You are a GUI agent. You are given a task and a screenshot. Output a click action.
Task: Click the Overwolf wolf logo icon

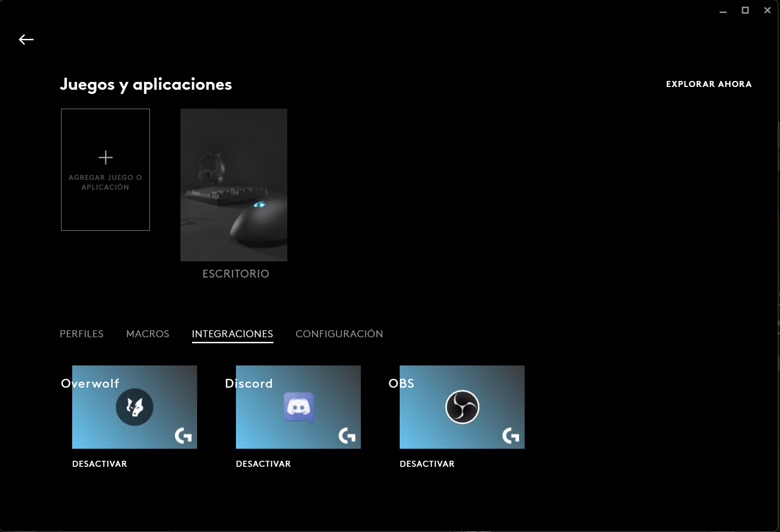click(x=135, y=407)
